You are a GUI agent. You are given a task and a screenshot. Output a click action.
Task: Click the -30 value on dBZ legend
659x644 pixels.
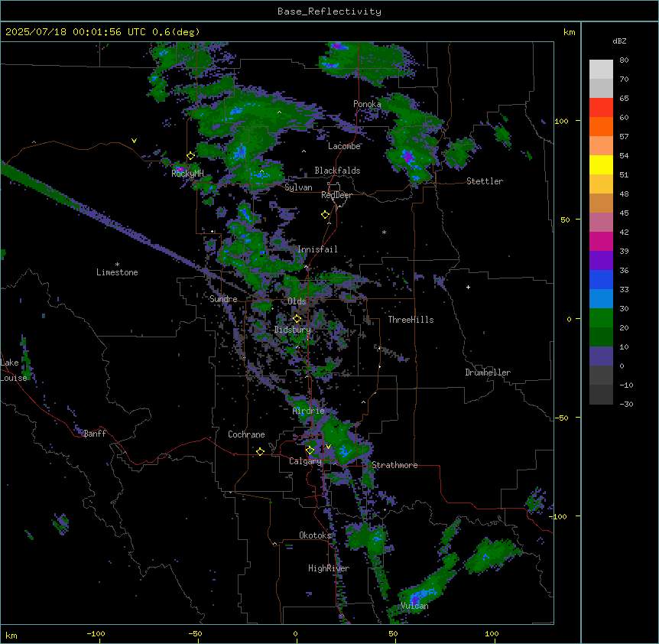(626, 404)
